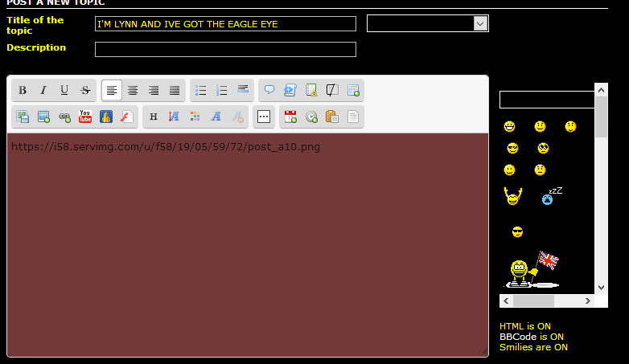Click the BBCode link

518,337
